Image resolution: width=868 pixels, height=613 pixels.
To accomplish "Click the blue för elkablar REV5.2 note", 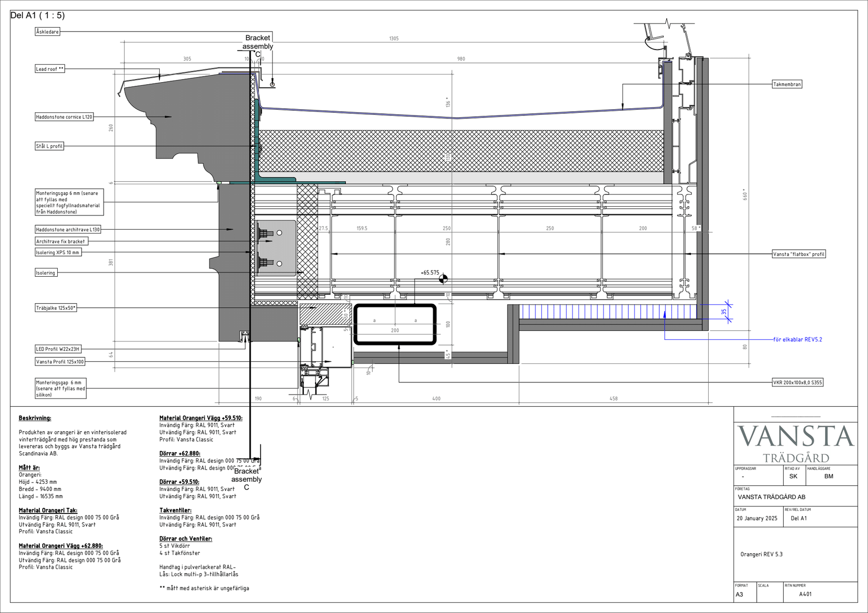I will (798, 339).
